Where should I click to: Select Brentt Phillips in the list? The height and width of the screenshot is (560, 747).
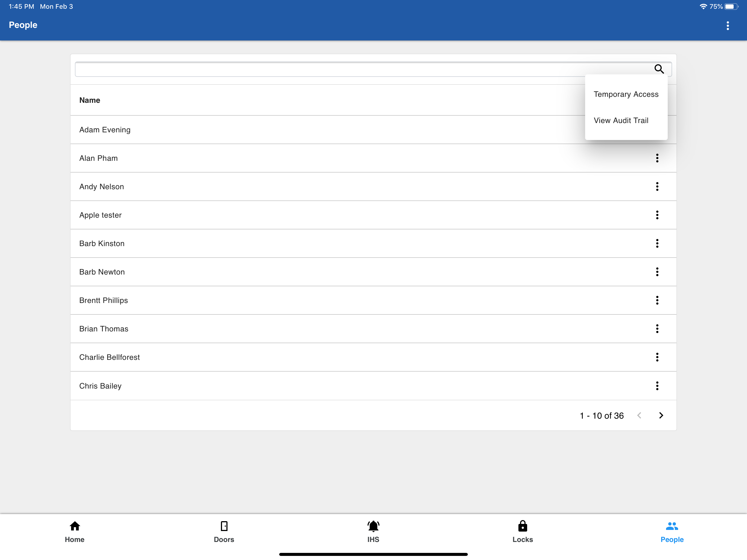point(373,300)
